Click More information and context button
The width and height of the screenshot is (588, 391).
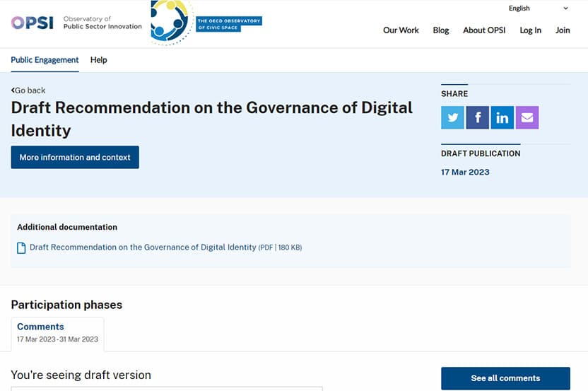[75, 157]
